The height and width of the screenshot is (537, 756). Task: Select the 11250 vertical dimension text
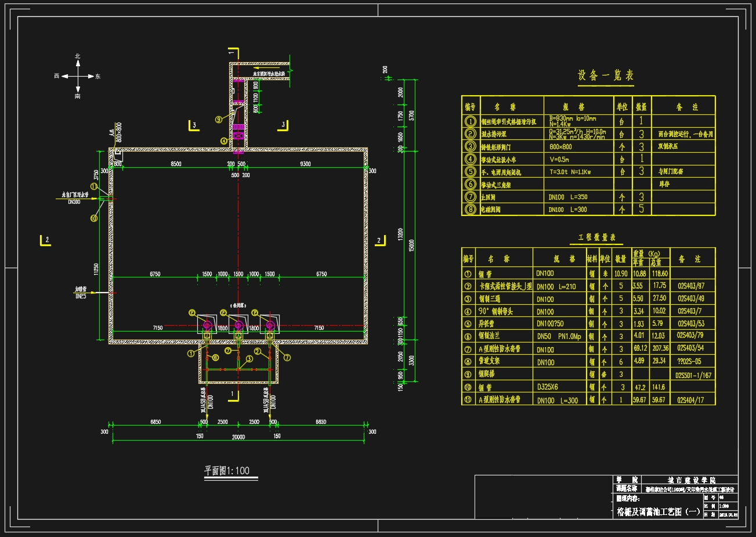tap(96, 270)
